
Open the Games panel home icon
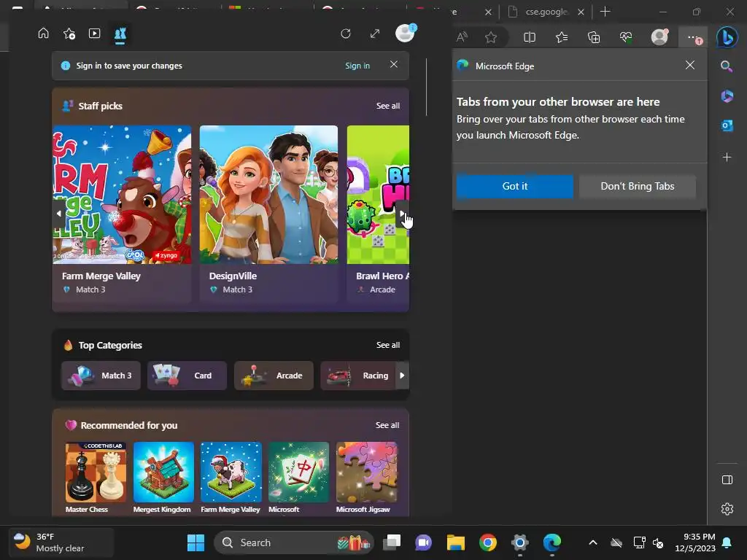click(x=43, y=34)
